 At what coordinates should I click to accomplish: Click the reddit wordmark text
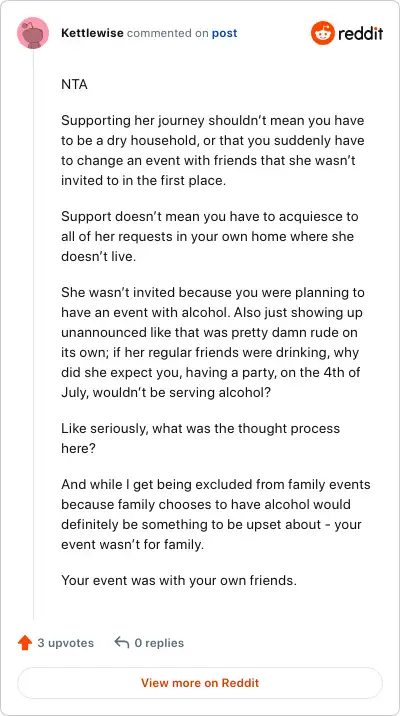[x=361, y=33]
